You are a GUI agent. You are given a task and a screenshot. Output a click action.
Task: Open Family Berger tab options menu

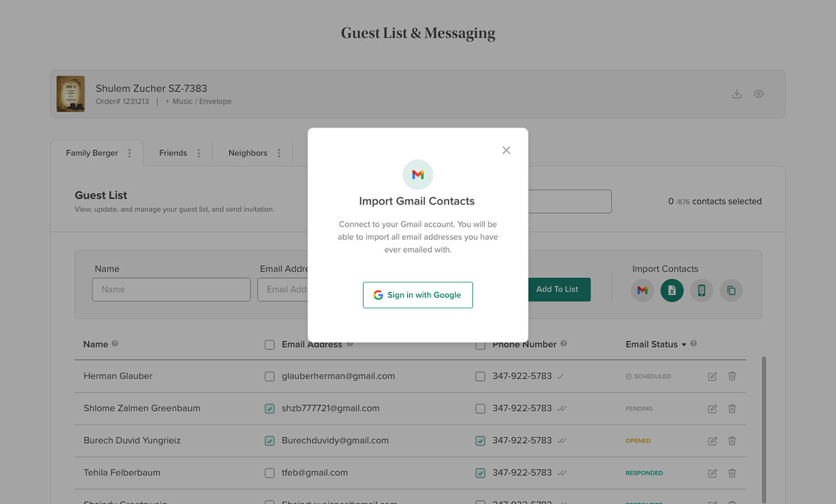pos(130,153)
